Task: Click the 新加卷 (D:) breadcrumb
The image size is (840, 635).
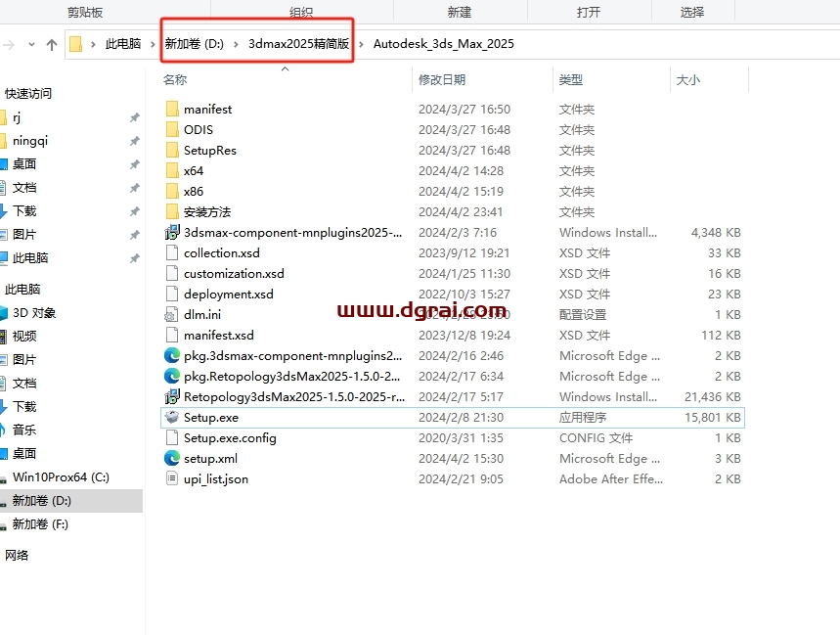Action: (x=194, y=44)
